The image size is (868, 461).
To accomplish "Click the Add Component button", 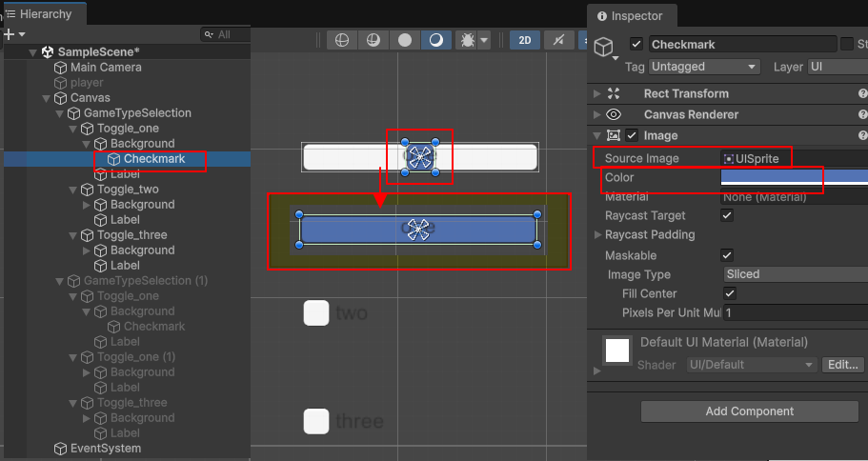I will (749, 411).
